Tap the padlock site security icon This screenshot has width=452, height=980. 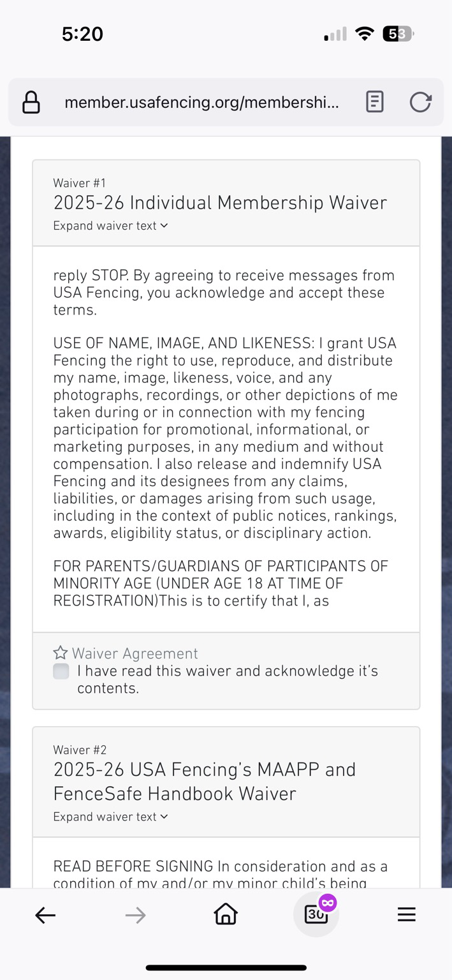(x=31, y=102)
